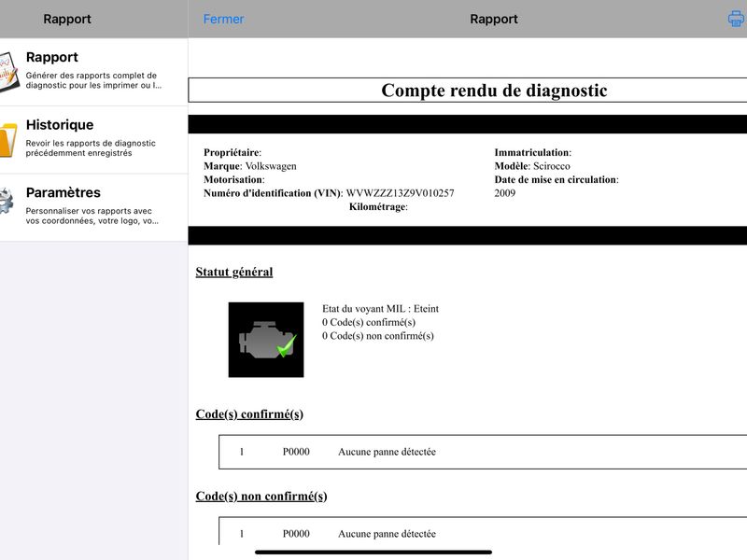Click the Motorisation field label
The width and height of the screenshot is (747, 560).
234,179
